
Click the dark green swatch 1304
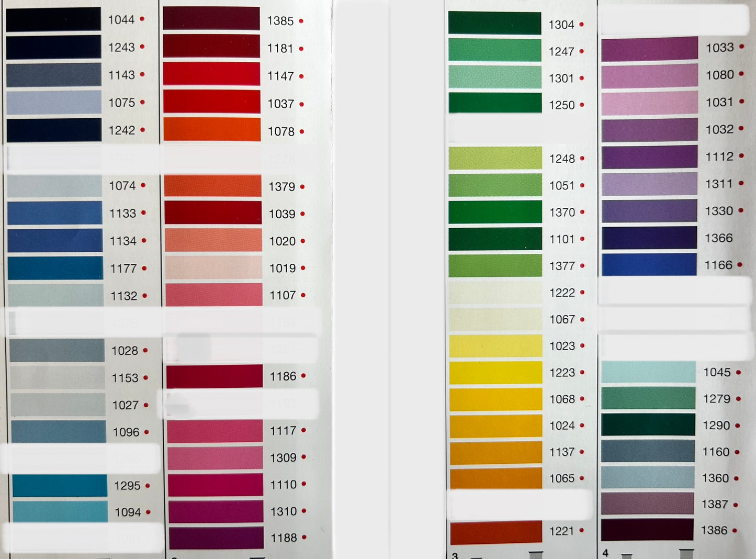tap(494, 24)
